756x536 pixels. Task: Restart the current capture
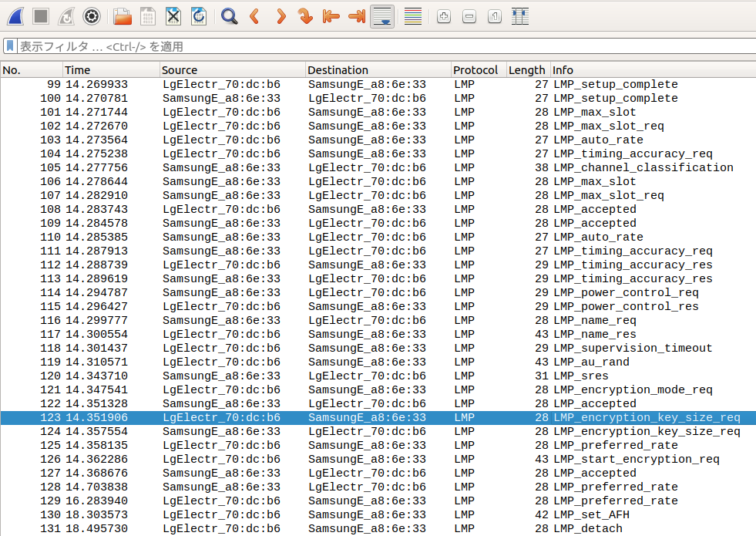(x=66, y=16)
